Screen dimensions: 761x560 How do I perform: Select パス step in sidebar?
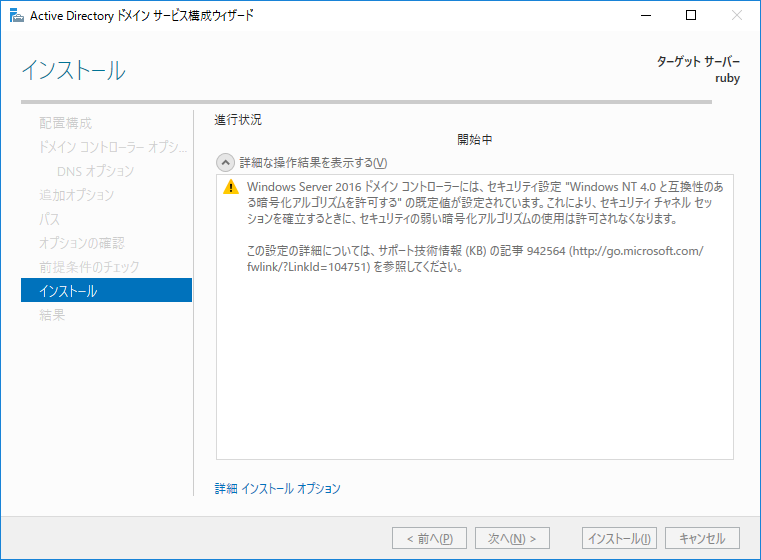click(50, 219)
